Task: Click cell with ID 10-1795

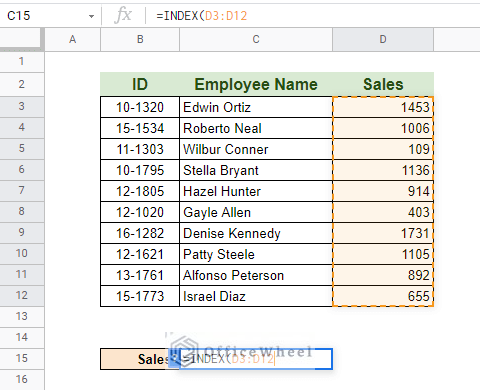Action: (x=140, y=170)
